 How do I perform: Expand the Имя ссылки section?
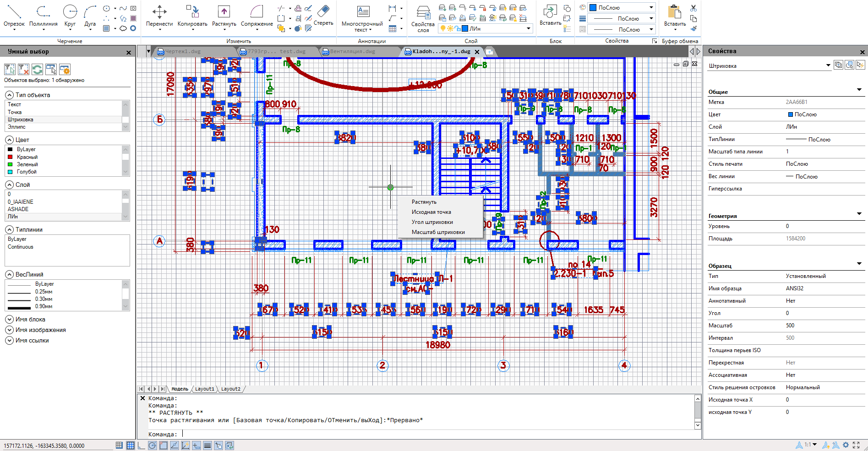tap(9, 340)
